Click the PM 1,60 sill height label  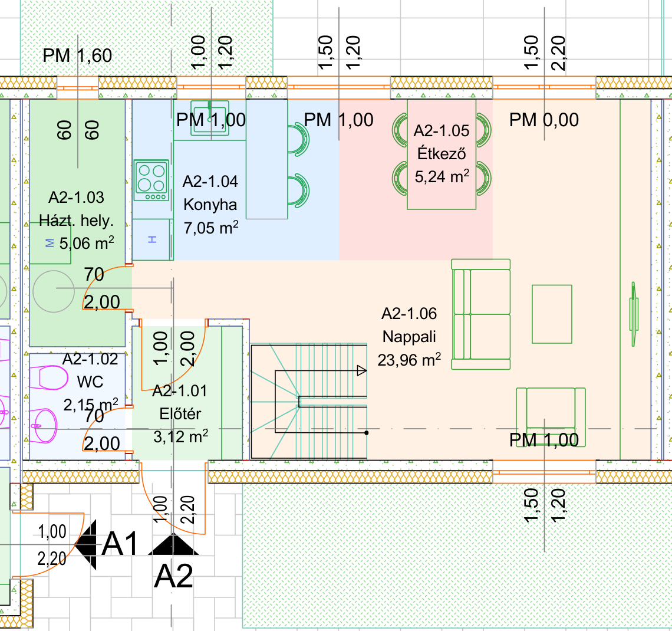[77, 55]
